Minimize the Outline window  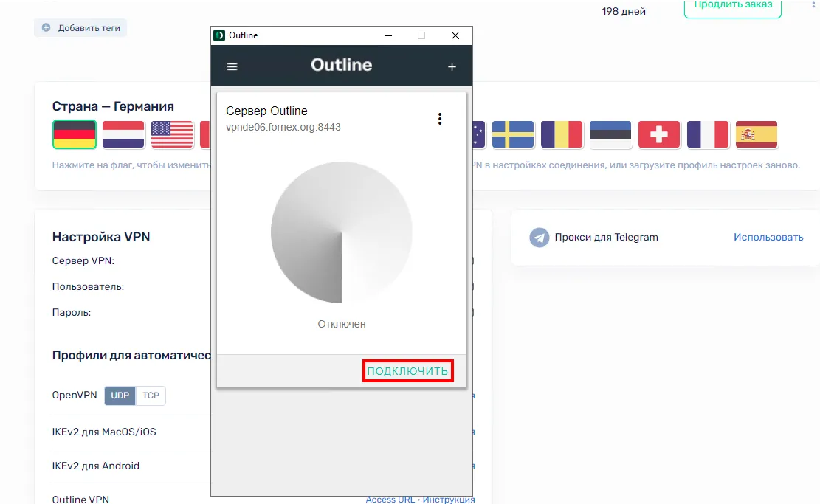pos(388,35)
